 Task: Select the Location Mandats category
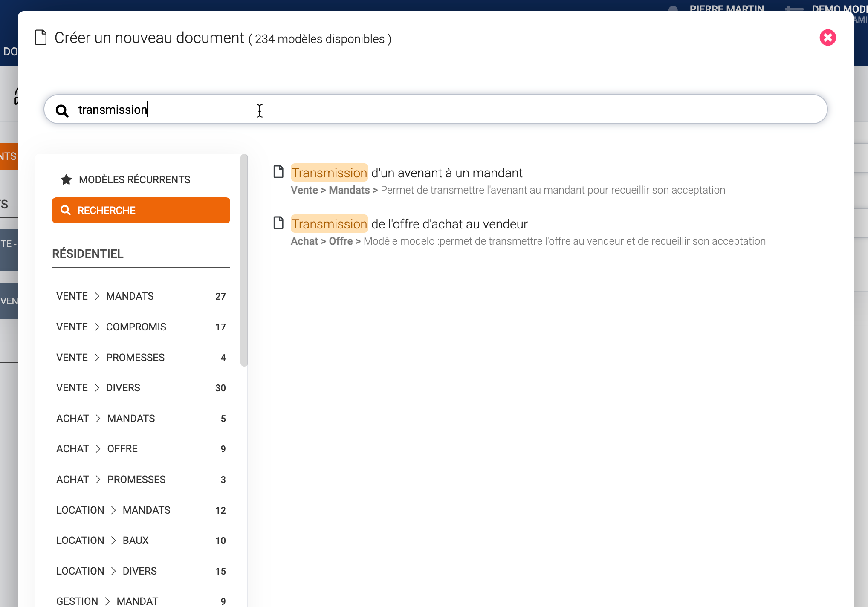click(x=141, y=510)
